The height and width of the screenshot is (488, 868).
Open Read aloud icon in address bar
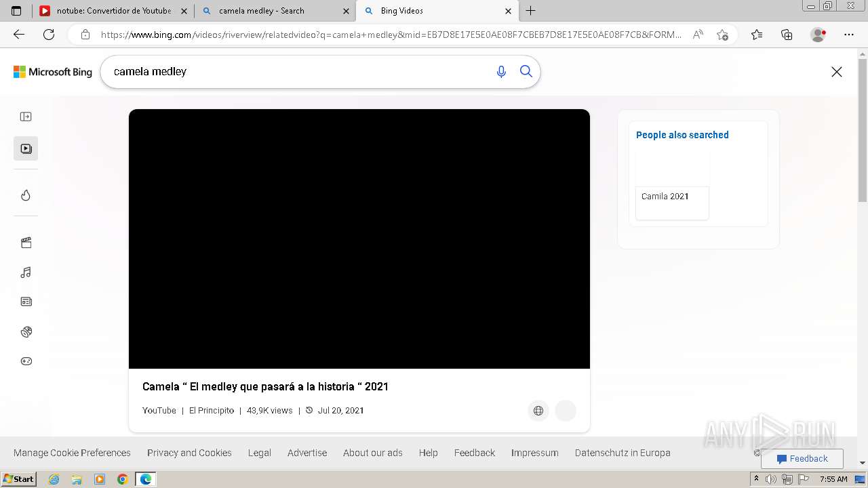point(698,35)
